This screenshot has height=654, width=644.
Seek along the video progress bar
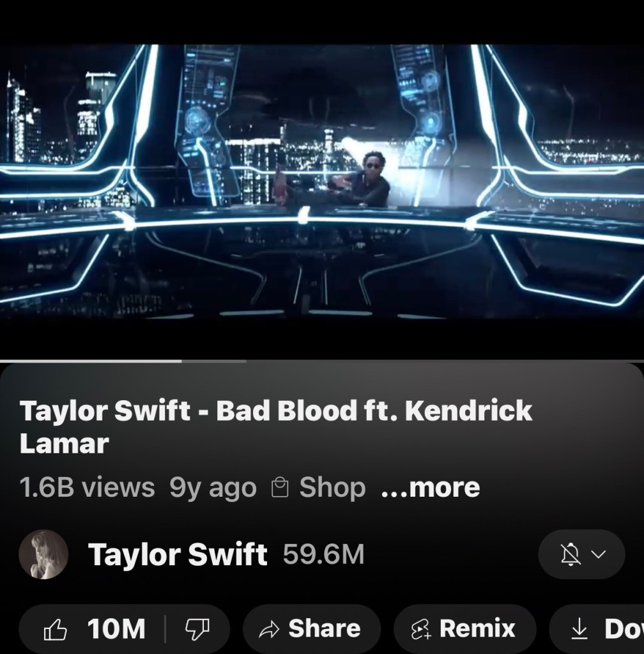[x=322, y=361]
